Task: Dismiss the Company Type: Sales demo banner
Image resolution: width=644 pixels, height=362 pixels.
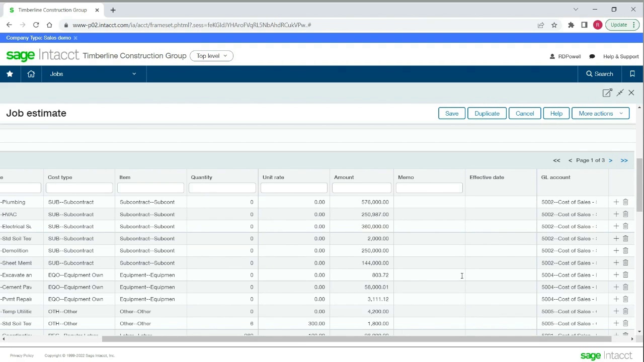Action: click(75, 38)
